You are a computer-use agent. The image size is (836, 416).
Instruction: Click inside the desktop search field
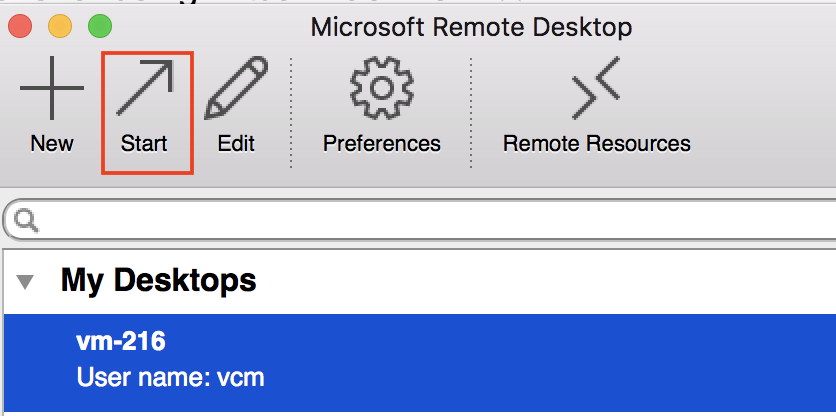[420, 219]
